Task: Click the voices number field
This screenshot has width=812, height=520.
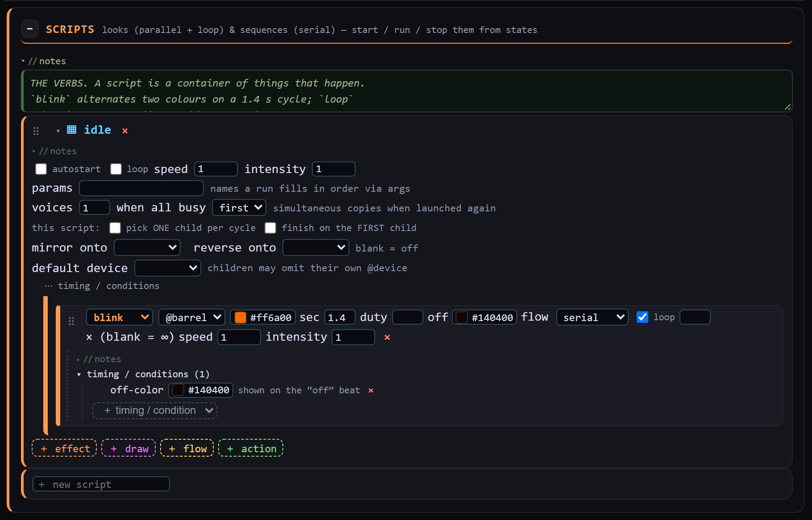Action: pyautogui.click(x=95, y=208)
